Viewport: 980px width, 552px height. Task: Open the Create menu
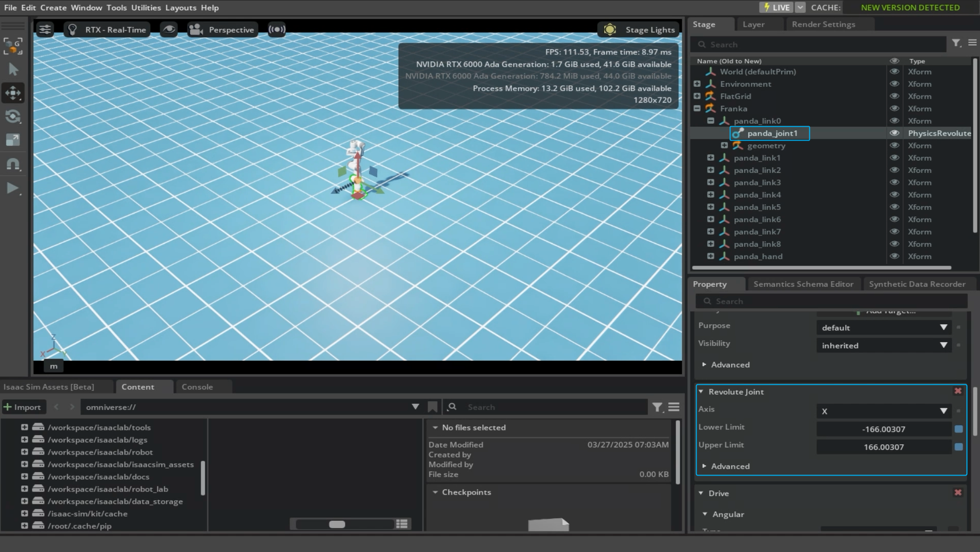coord(53,8)
